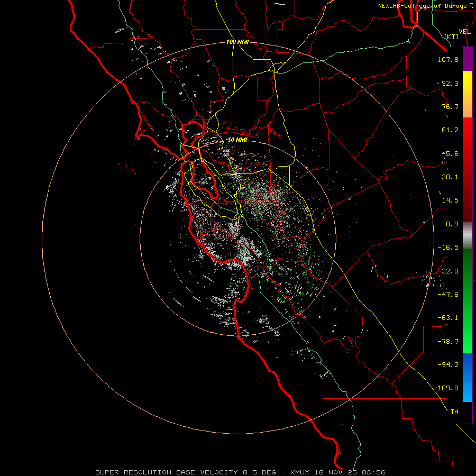Pick the blue segment of velocity color bar
Viewport: 476px width, 476px height.
pyautogui.click(x=467, y=377)
